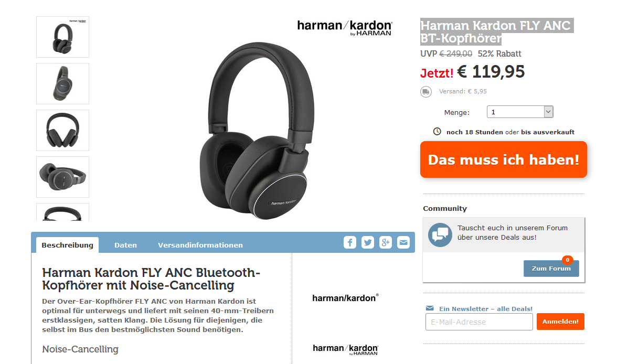Share deal via Facebook icon
The height and width of the screenshot is (364, 628).
(x=349, y=242)
